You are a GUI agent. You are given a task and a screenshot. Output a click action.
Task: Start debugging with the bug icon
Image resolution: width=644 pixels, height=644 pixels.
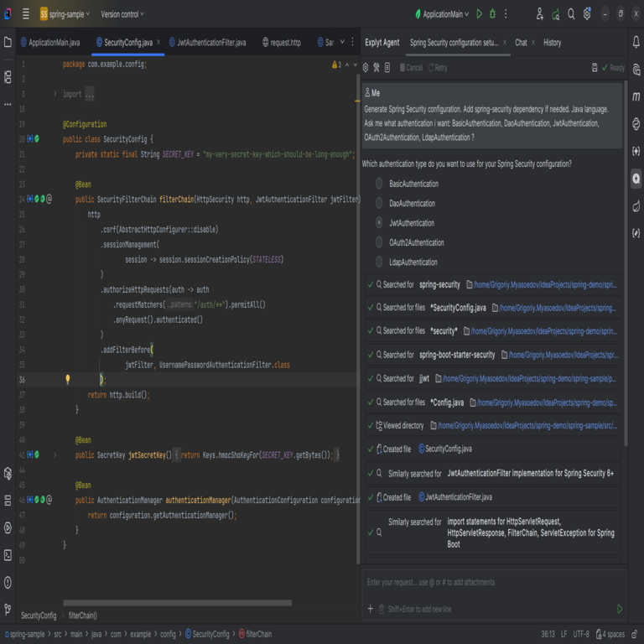492,14
